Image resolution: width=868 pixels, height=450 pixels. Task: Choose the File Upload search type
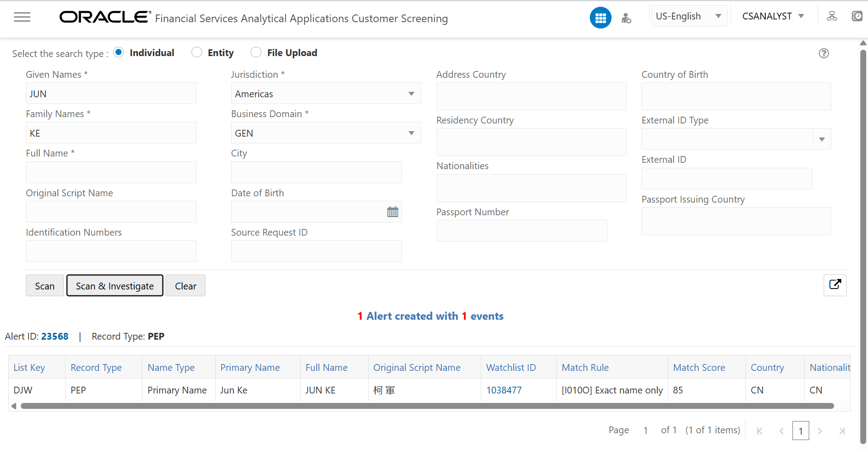click(256, 52)
